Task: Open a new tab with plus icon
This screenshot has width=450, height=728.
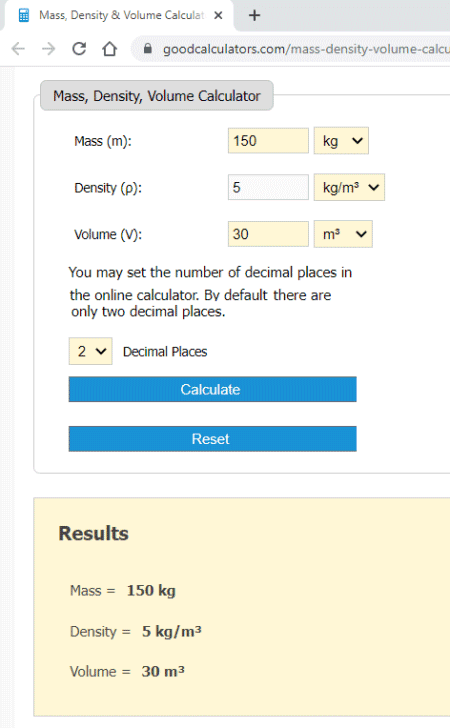Action: coord(254,15)
